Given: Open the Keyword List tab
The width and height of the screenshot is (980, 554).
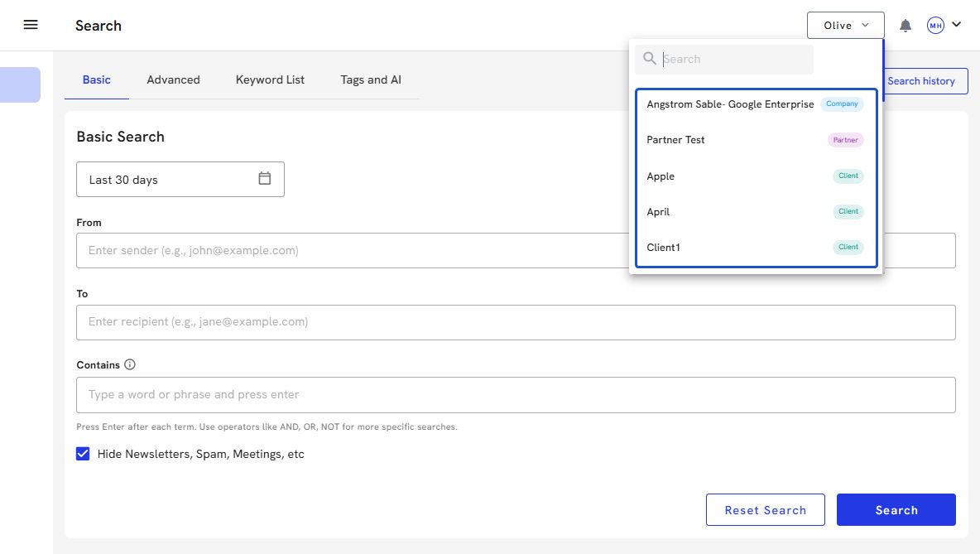Looking at the screenshot, I should click(270, 80).
